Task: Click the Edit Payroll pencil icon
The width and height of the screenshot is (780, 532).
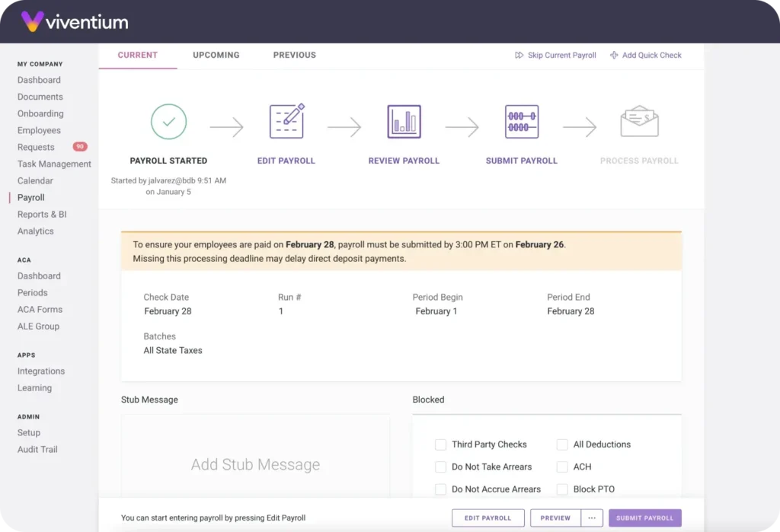Action: [286, 121]
